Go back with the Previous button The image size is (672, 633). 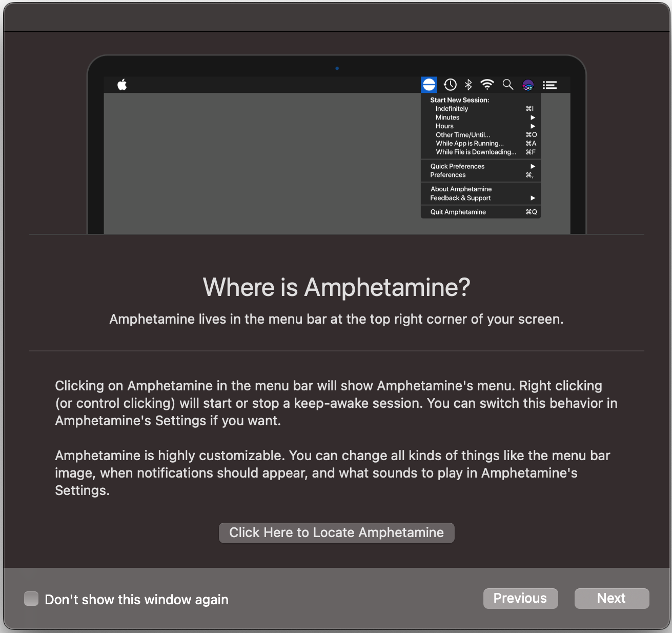[520, 599]
